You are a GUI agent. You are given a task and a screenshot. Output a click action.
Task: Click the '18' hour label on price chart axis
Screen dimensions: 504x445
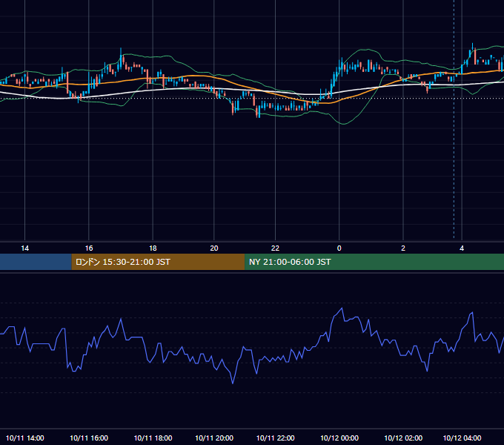pos(153,248)
